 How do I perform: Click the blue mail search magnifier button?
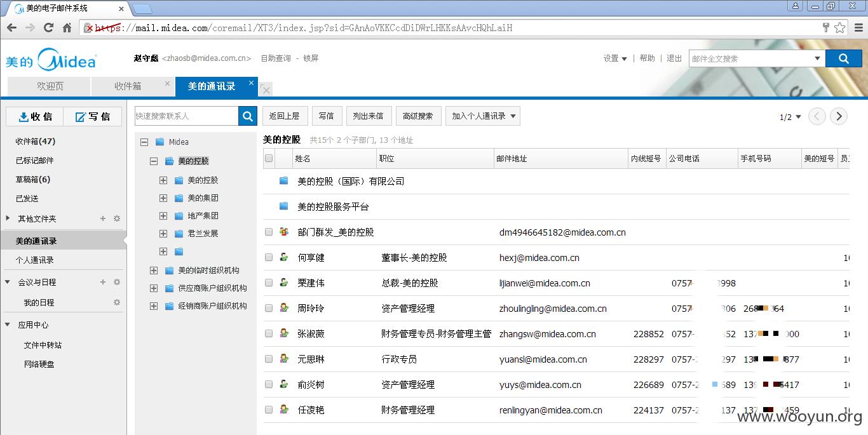pyautogui.click(x=843, y=58)
